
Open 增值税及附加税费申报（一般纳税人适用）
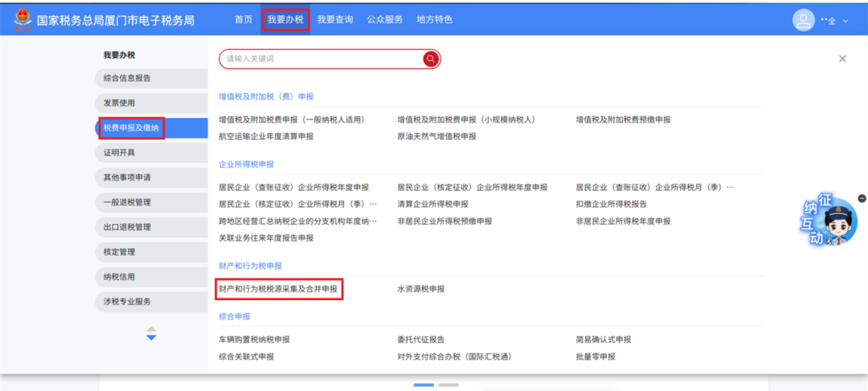[292, 120]
